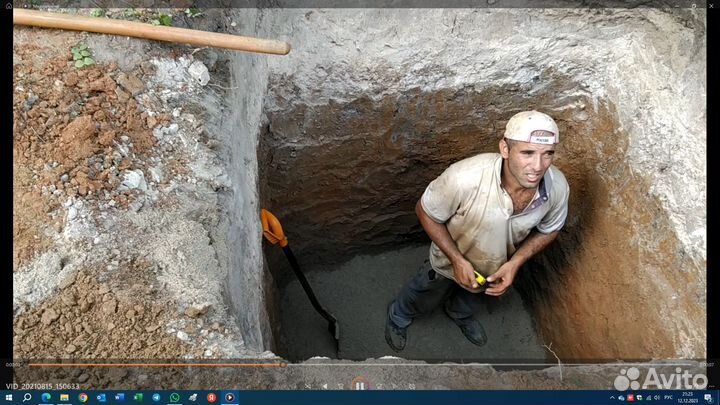Select the active video player taskbar icon
720x405 pixels.
point(230,398)
